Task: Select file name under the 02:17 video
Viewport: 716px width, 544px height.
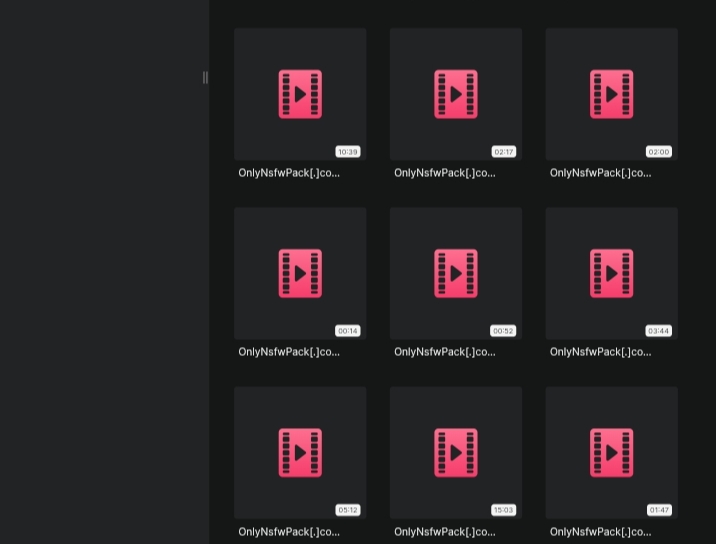Action: pyautogui.click(x=445, y=173)
